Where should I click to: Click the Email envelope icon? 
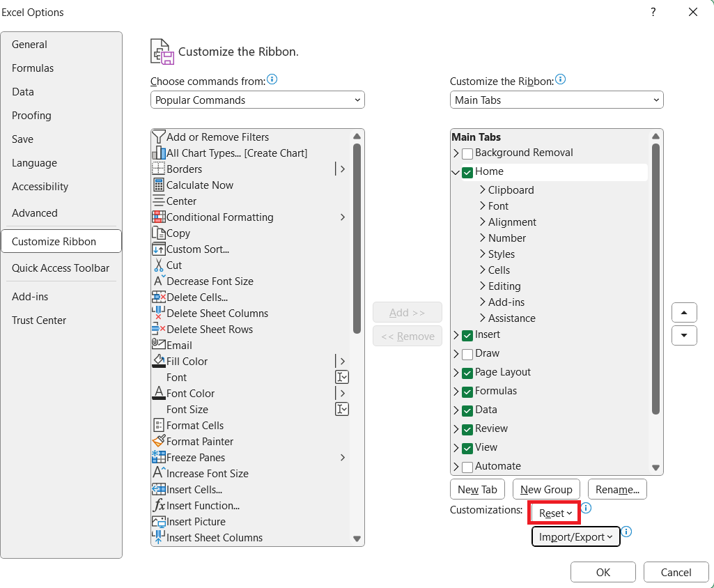tap(158, 344)
